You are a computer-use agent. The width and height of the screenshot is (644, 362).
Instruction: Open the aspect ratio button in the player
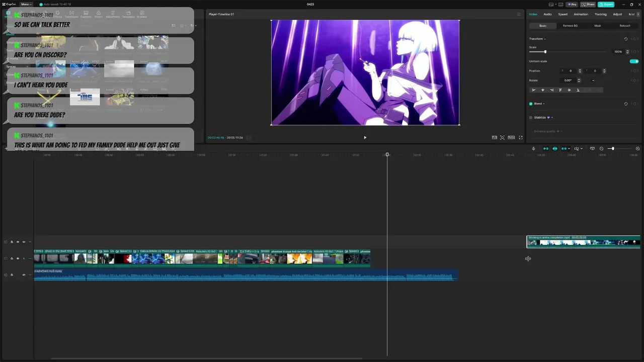pyautogui.click(x=511, y=137)
